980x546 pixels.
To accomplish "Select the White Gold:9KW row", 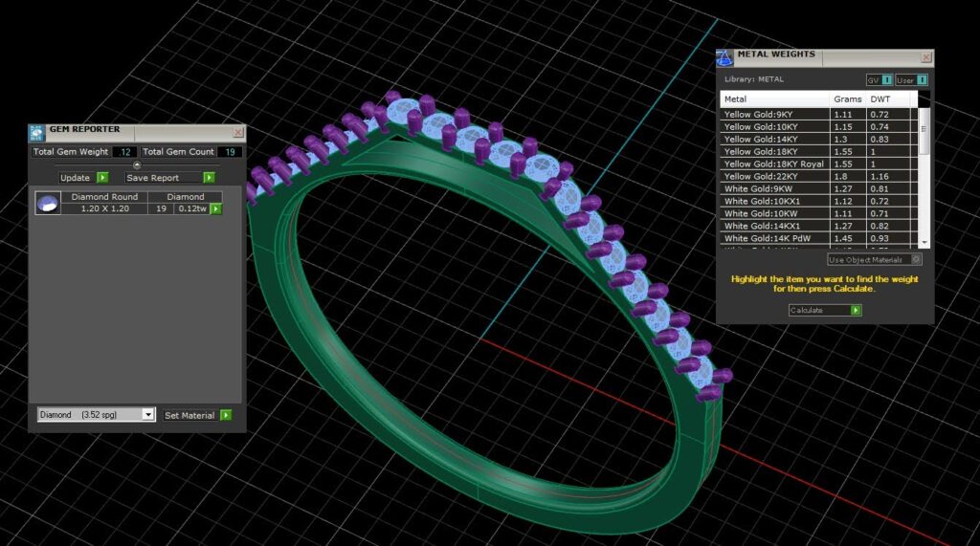I will pyautogui.click(x=819, y=188).
